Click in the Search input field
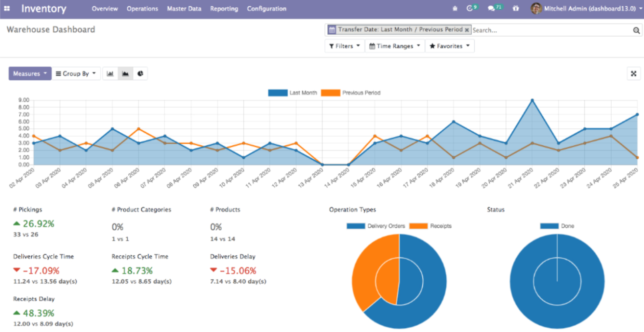 point(551,30)
